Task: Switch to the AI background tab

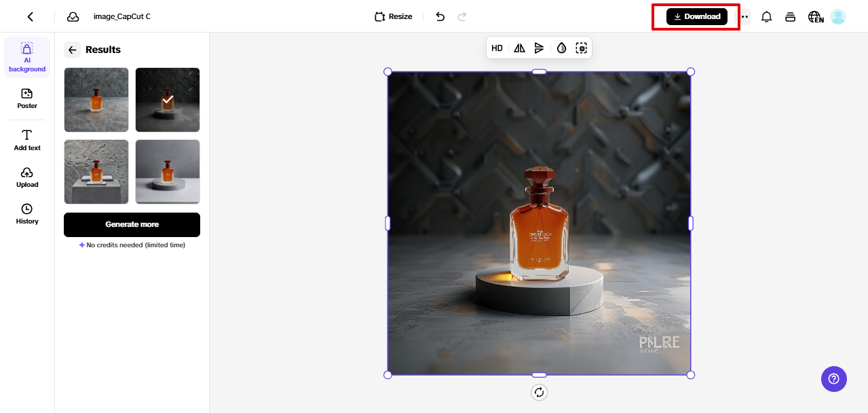Action: coord(26,57)
